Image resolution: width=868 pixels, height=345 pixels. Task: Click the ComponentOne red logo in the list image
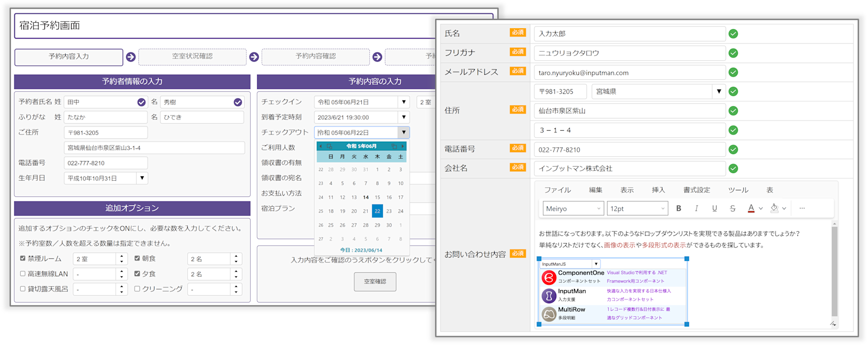tap(549, 277)
